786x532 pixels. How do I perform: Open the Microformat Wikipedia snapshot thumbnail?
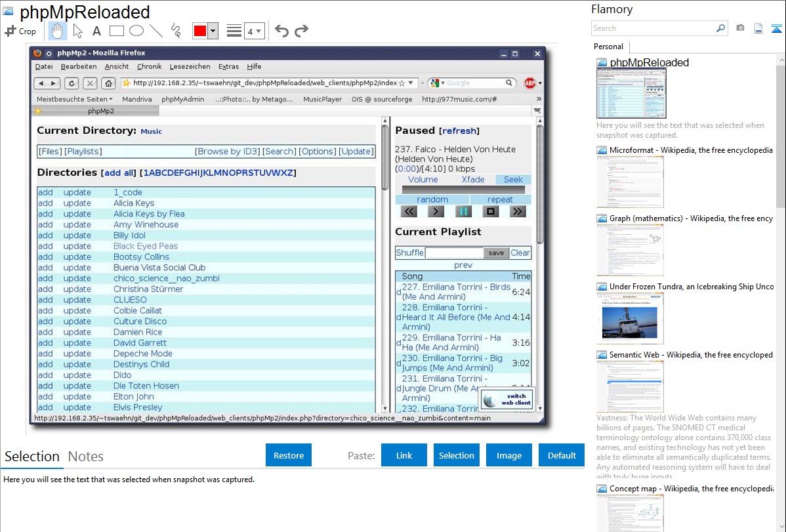[630, 182]
